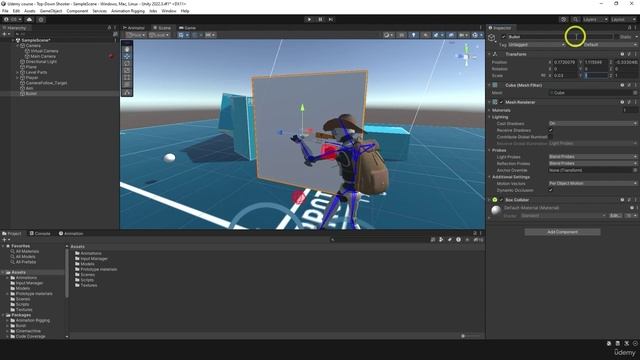Expand the Materials section

pos(489,110)
